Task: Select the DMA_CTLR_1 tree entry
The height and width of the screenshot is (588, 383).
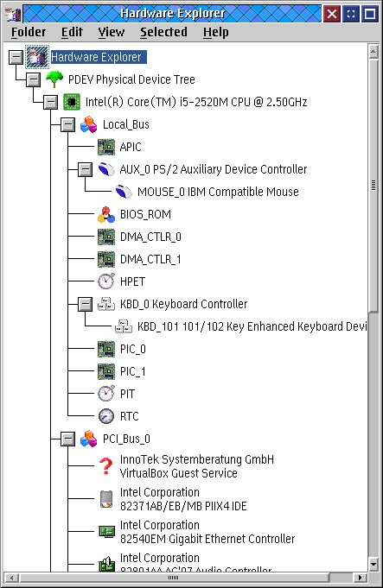Action: [150, 259]
